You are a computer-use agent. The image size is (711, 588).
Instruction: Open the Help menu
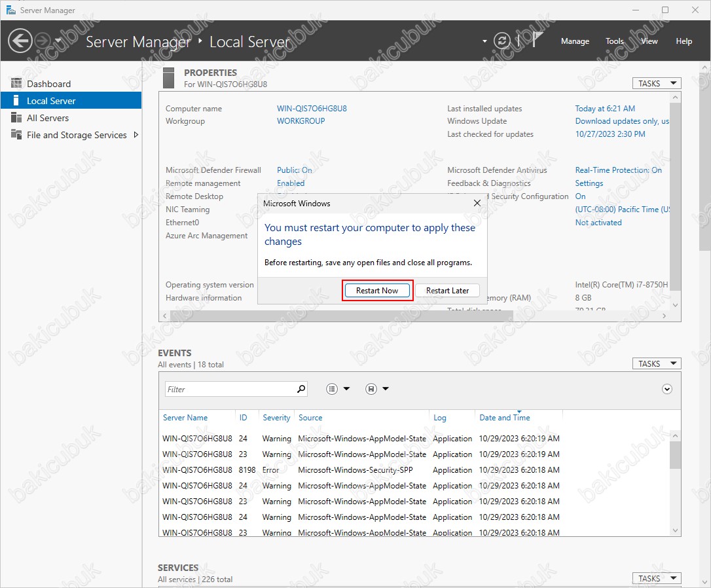pyautogui.click(x=684, y=41)
